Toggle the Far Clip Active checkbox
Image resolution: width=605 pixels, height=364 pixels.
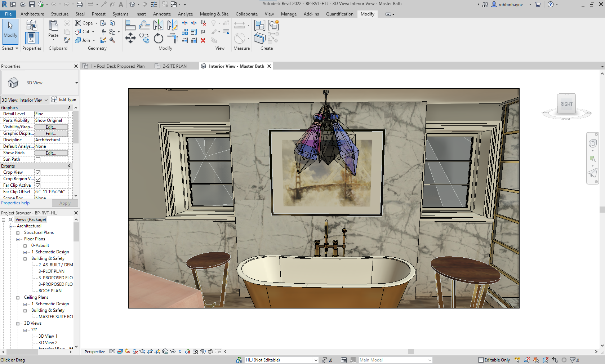(x=38, y=186)
